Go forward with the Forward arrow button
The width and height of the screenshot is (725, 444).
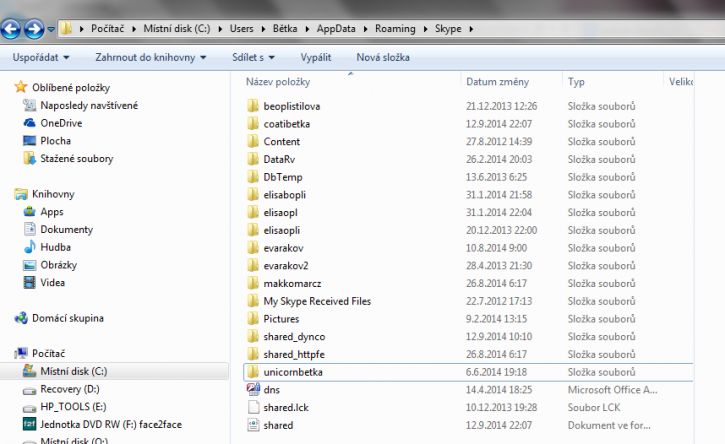[x=34, y=29]
